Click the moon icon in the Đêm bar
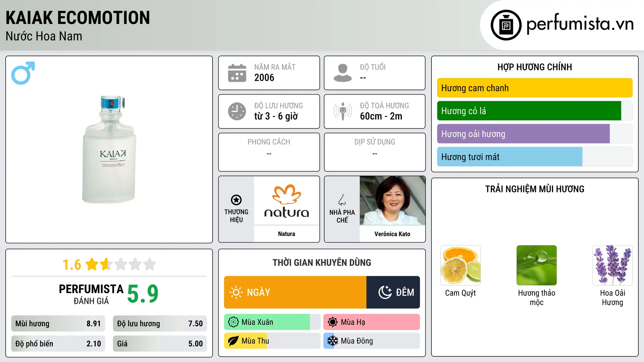Screen dimensions: 644x362 coord(385,292)
